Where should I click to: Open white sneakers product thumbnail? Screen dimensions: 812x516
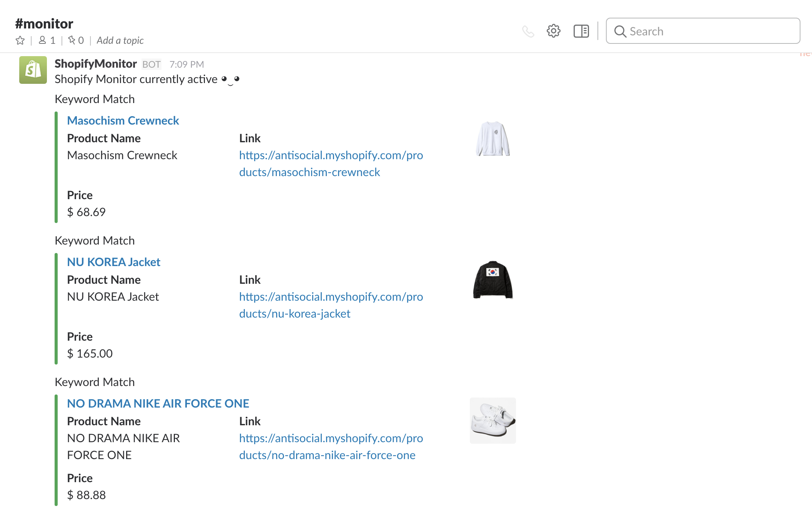click(x=493, y=421)
